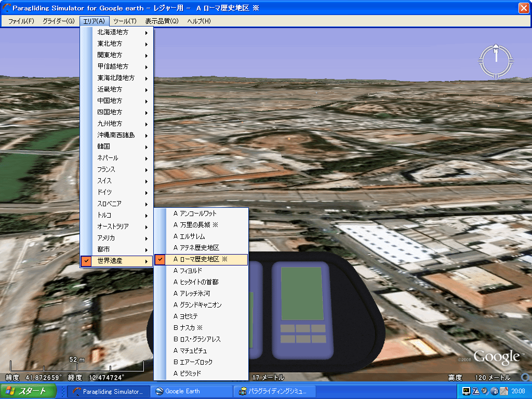Open the ツール(T) menu
The image size is (532, 399).
click(x=125, y=21)
